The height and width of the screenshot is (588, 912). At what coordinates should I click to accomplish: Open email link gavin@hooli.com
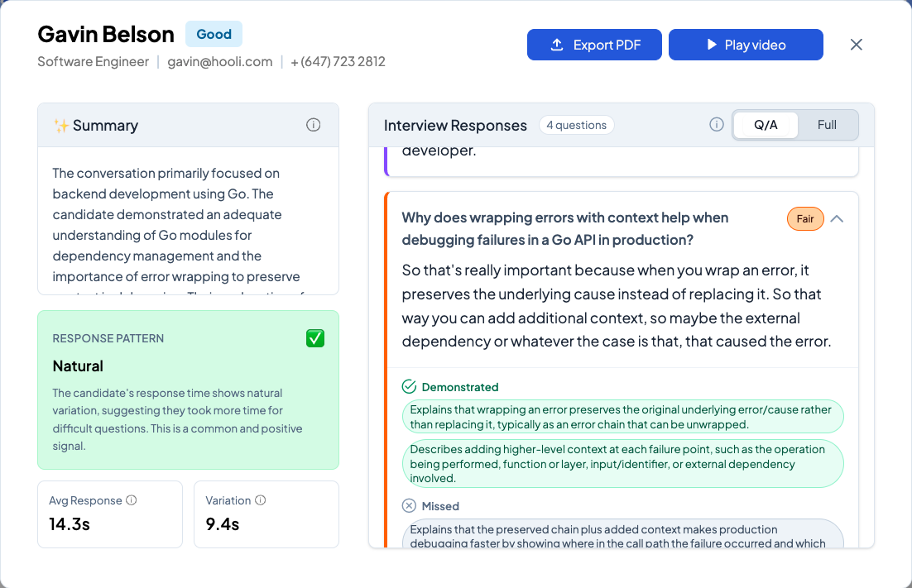click(219, 61)
